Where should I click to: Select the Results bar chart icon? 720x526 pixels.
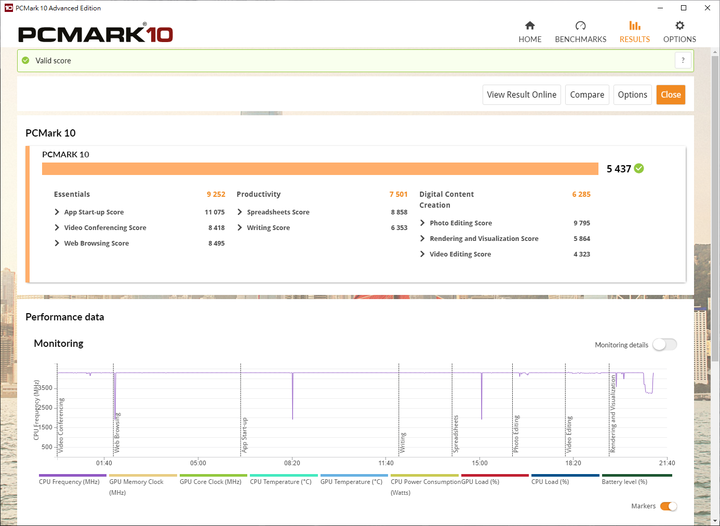tap(635, 25)
